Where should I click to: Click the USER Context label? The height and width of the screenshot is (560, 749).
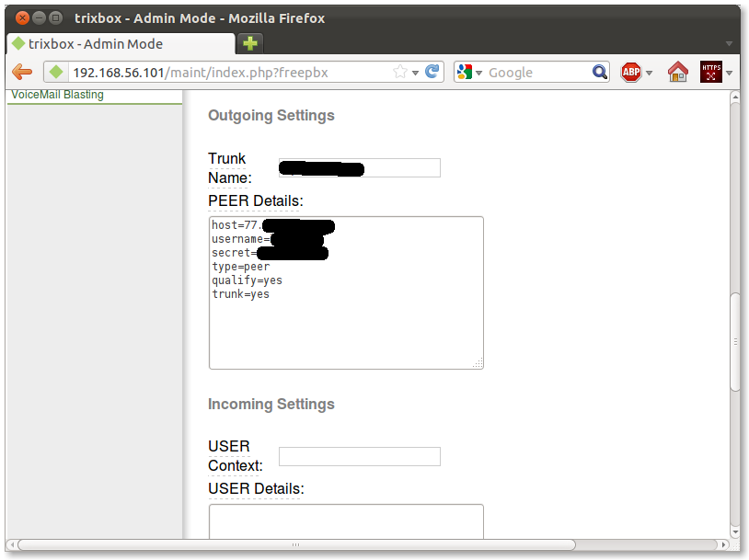236,456
